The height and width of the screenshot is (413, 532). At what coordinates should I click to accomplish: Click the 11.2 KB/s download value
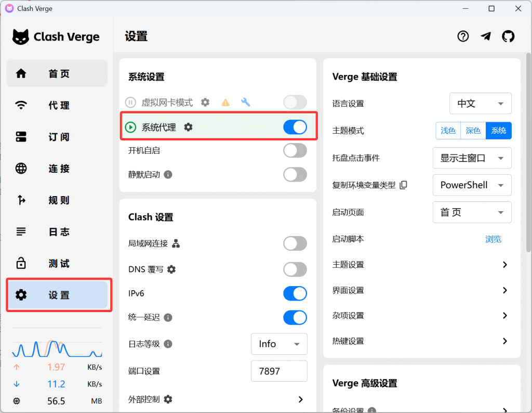pyautogui.click(x=56, y=384)
